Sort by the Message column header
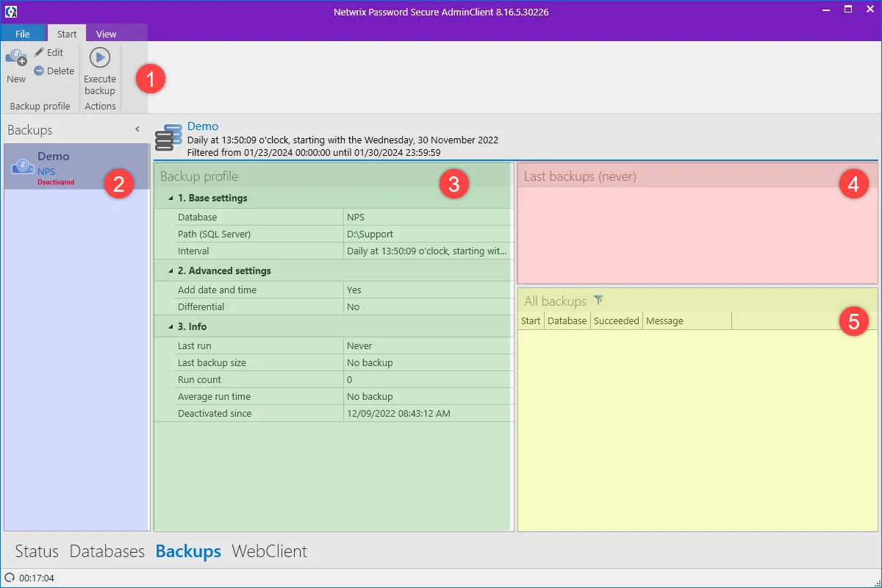This screenshot has width=882, height=588. 687,321
